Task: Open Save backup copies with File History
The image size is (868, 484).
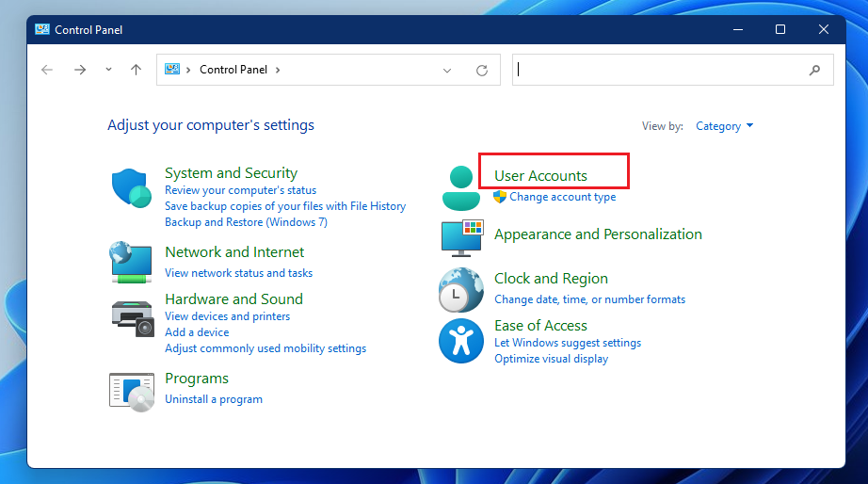Action: 285,206
